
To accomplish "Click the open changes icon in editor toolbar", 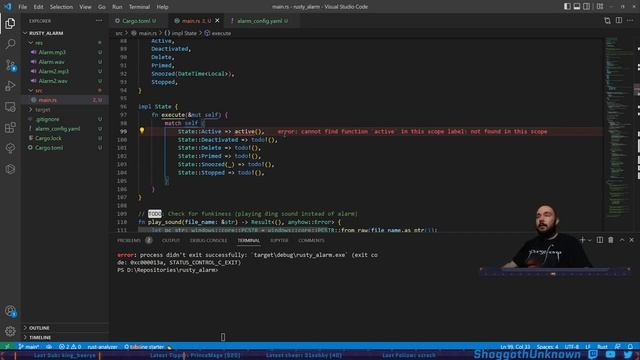I will [607, 20].
